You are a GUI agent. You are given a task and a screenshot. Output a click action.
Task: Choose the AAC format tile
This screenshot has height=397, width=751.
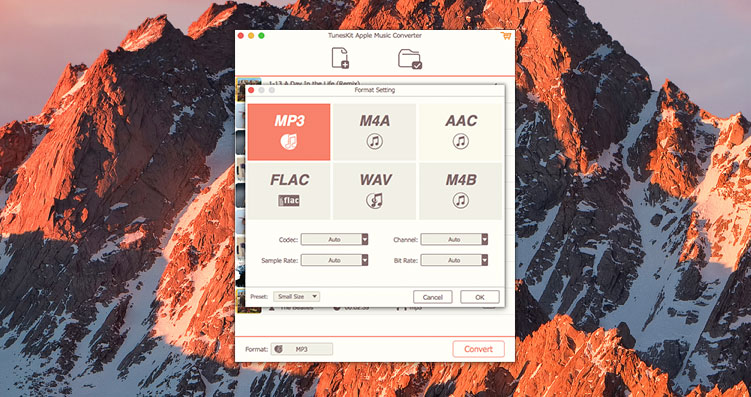(461, 132)
